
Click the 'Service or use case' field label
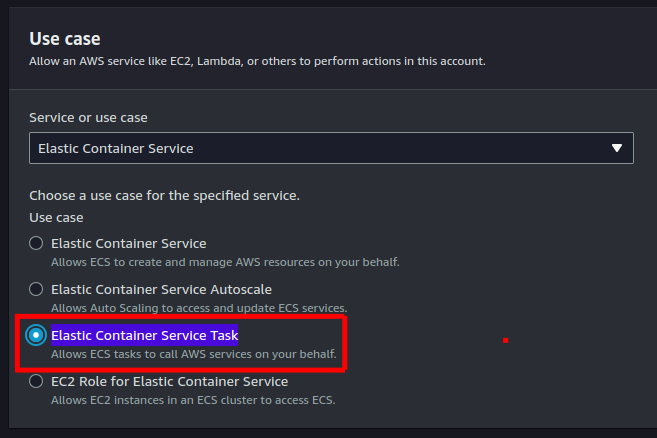[x=88, y=117]
